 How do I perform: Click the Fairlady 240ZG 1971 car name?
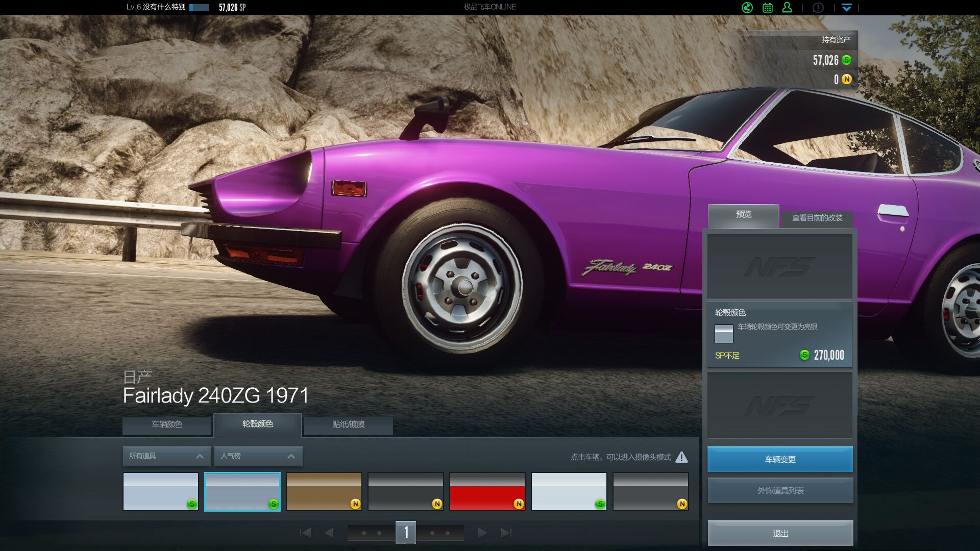tap(216, 395)
